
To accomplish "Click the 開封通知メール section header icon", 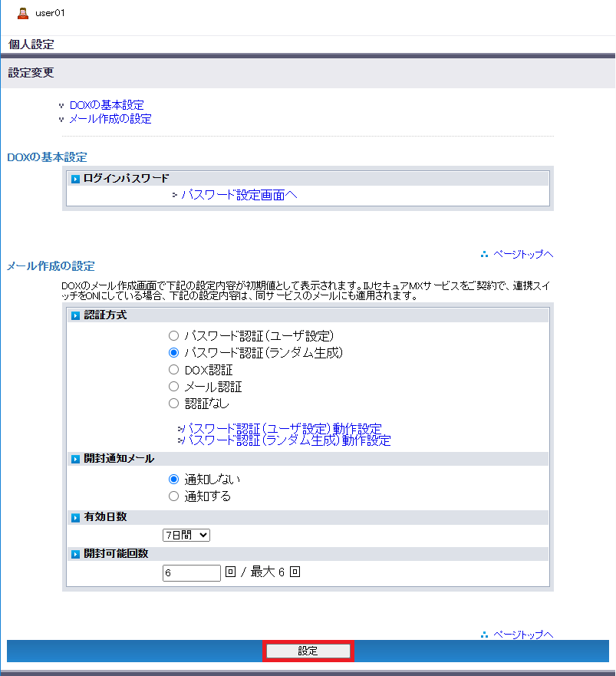I will 75,459.
